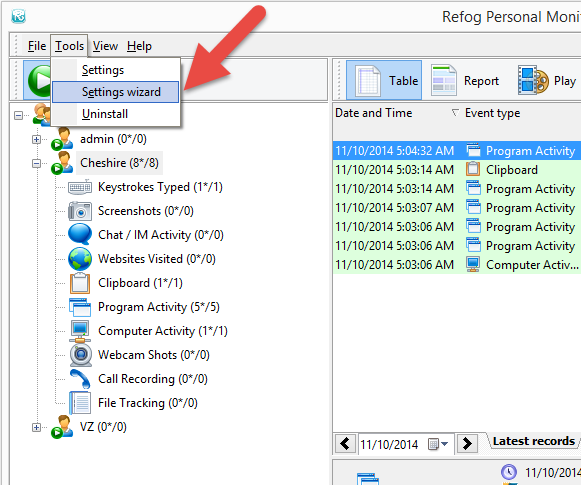The height and width of the screenshot is (485, 581).
Task: Click the Play slideshow film icon
Action: (x=533, y=80)
